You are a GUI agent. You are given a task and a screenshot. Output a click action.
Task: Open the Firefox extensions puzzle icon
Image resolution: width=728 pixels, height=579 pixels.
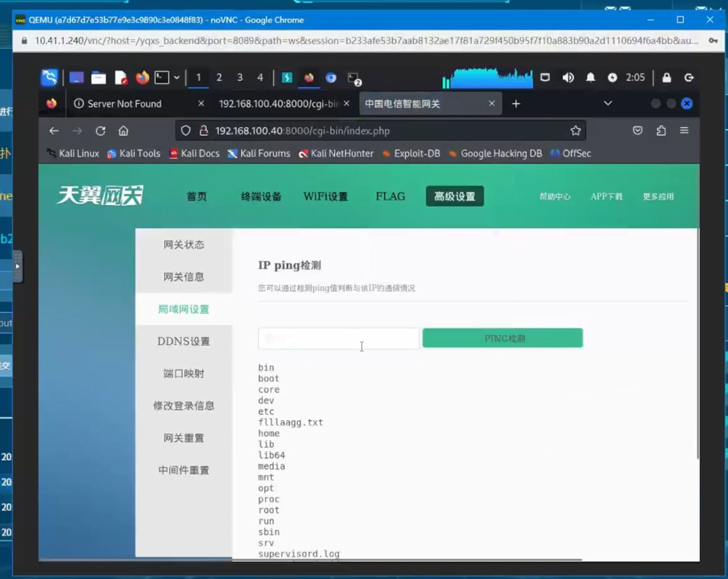click(661, 131)
